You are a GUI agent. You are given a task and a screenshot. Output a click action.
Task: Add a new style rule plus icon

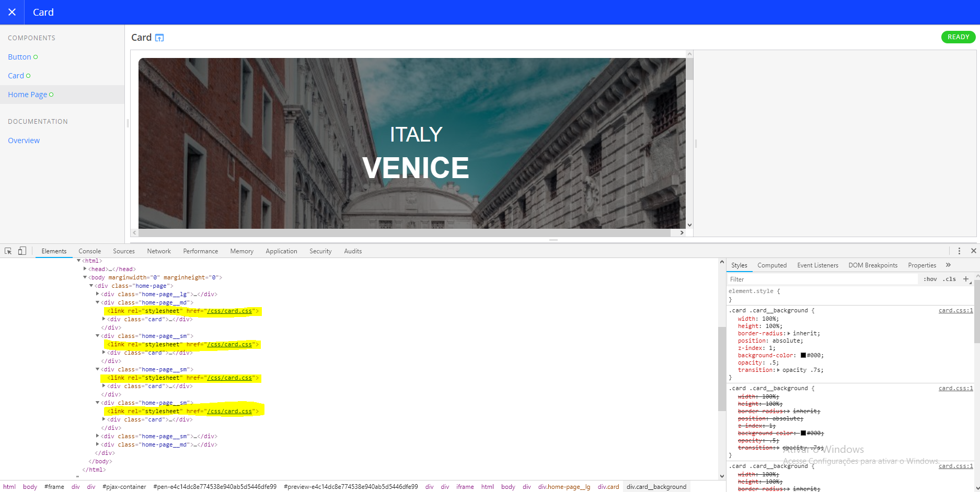click(x=966, y=279)
